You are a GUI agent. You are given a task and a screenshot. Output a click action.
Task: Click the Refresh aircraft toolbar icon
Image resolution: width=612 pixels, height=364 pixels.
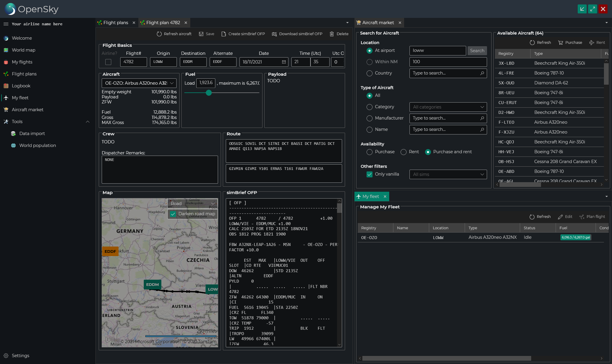159,34
